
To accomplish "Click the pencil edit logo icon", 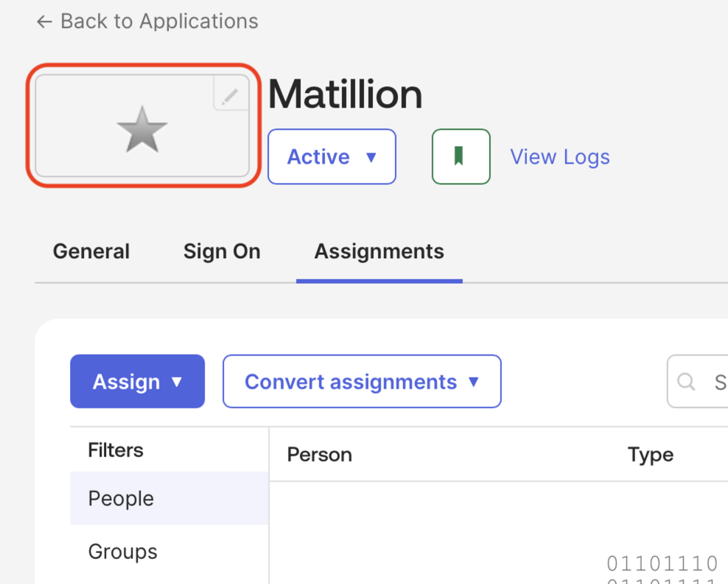I will pyautogui.click(x=231, y=95).
